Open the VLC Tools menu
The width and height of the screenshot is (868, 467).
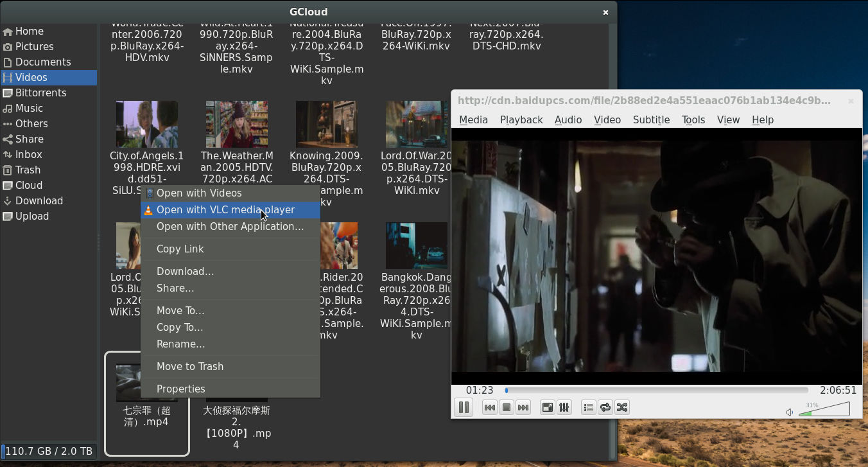tap(693, 119)
